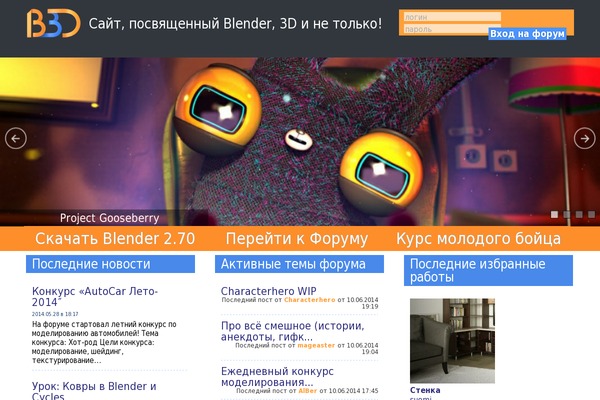Click the Последние новости section header
This screenshot has height=400, width=600.
point(110,264)
